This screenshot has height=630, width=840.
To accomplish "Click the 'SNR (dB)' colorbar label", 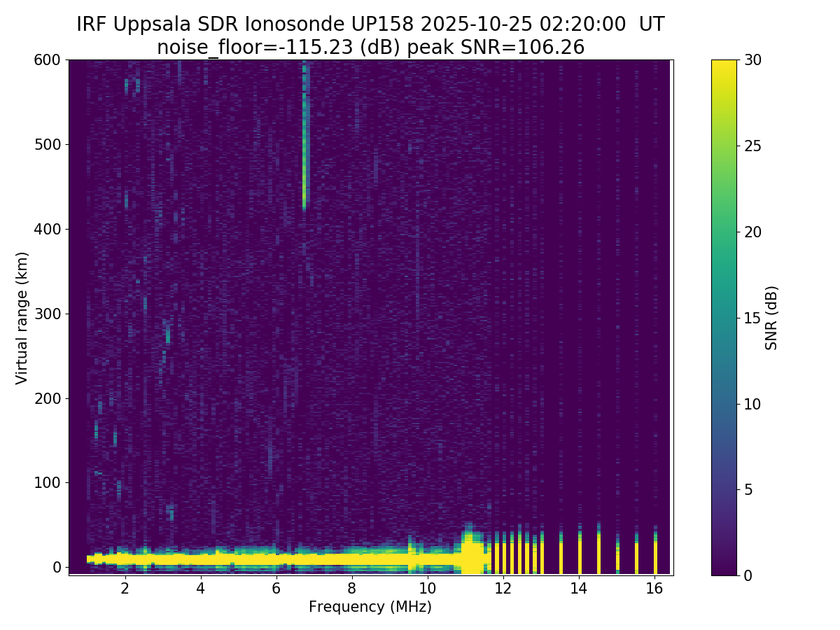I will coord(771,317).
